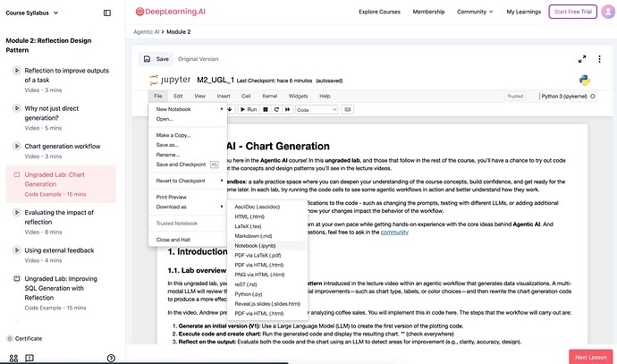Viewport: 617px width, 364px height.
Task: Open the Cell menu
Action: (x=246, y=96)
